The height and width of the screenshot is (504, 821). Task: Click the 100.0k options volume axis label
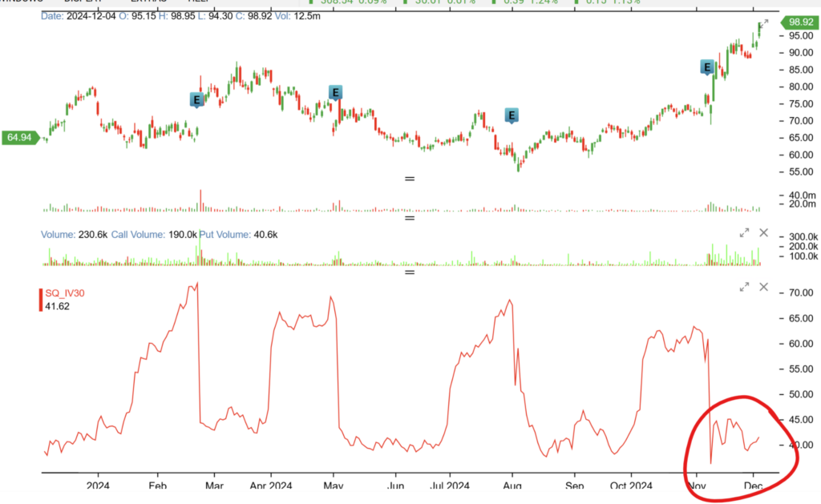coord(803,256)
